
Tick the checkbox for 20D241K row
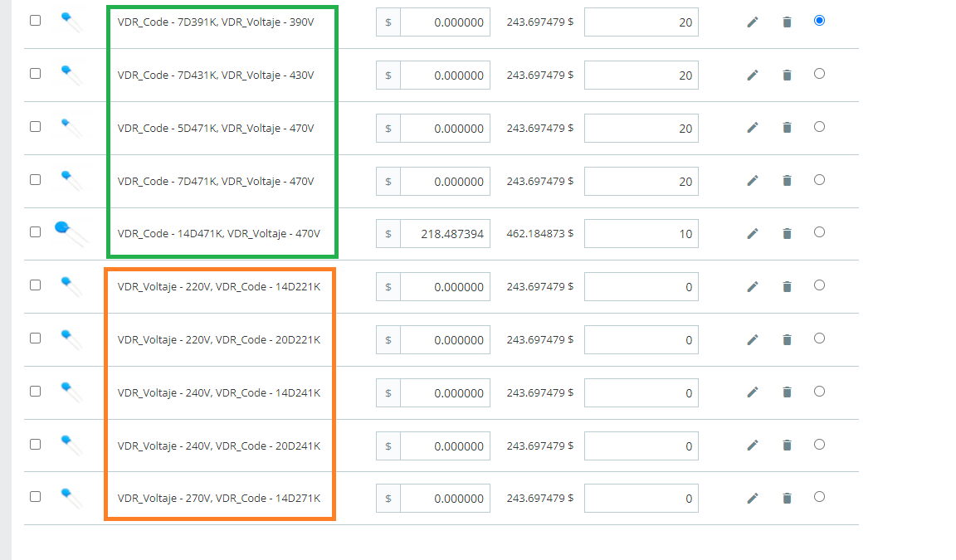pyautogui.click(x=36, y=444)
